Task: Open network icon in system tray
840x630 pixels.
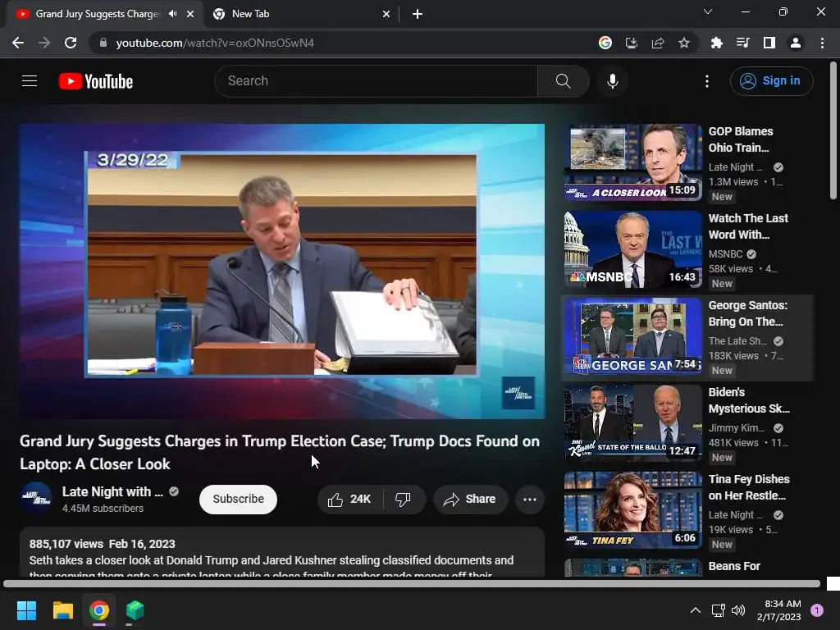Action: [x=718, y=610]
